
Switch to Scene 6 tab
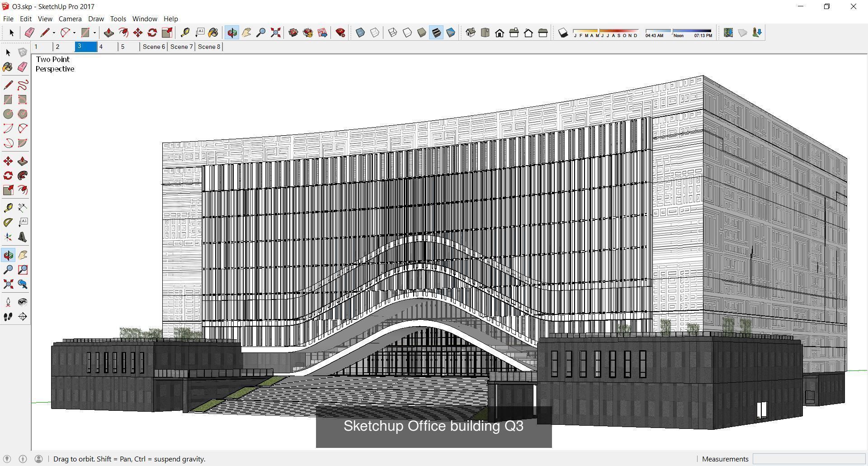click(x=154, y=47)
